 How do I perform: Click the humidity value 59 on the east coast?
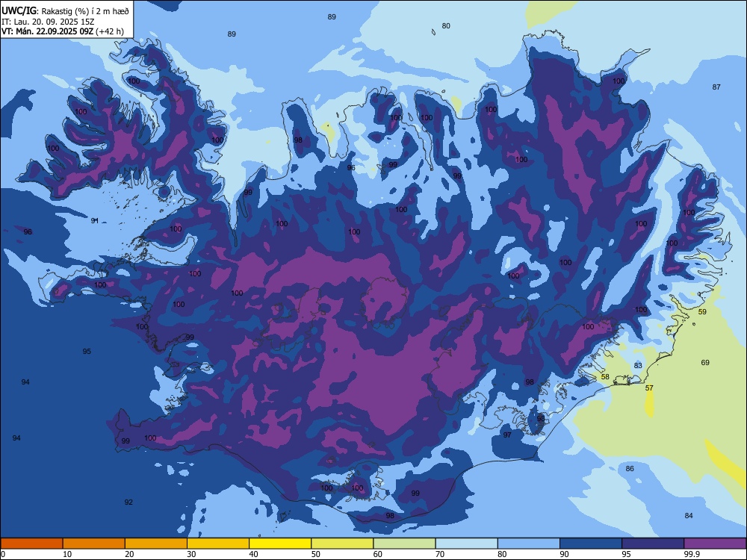[702, 312]
